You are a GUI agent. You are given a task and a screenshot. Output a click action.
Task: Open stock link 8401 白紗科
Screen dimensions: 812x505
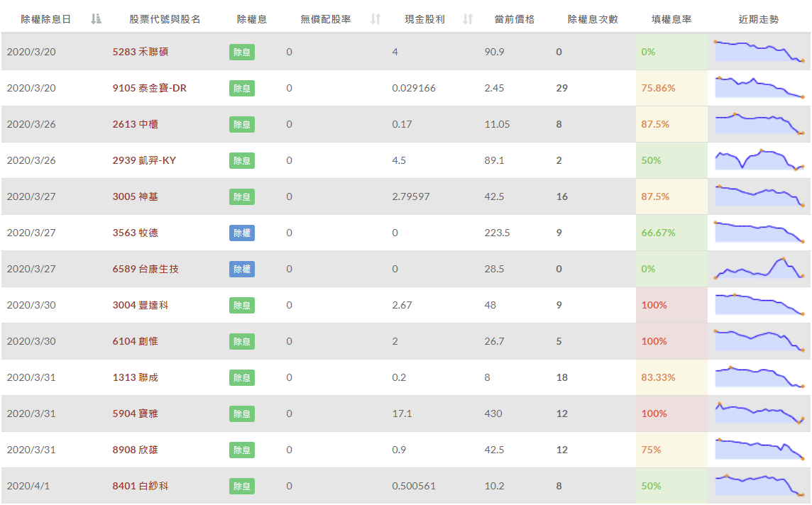(x=141, y=487)
